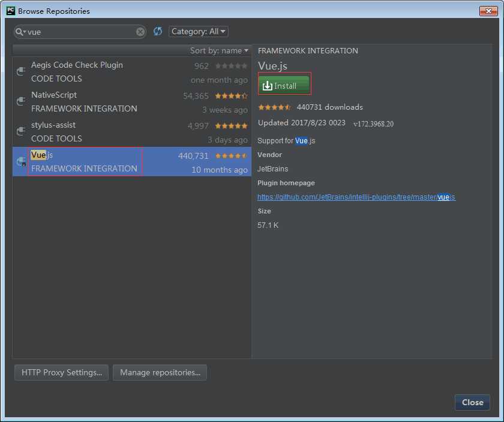Image resolution: width=504 pixels, height=422 pixels.
Task: Click the "Support for Vue.js" description
Action: (x=286, y=141)
